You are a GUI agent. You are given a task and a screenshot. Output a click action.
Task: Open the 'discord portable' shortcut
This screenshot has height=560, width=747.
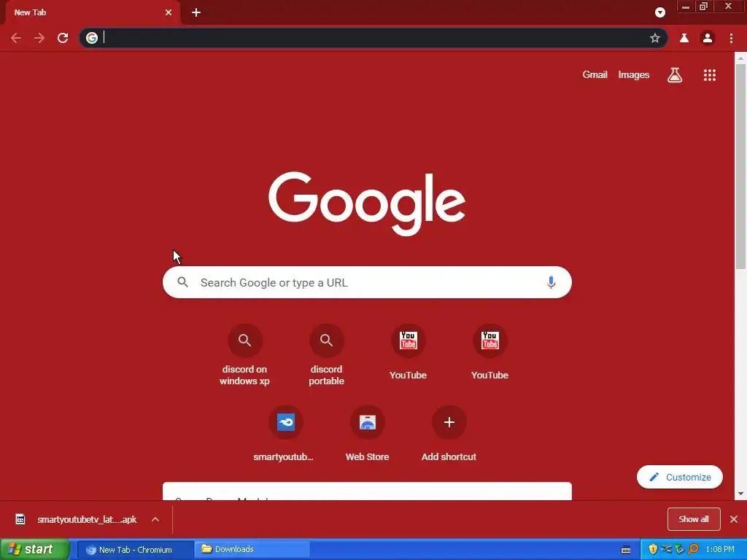coord(326,355)
